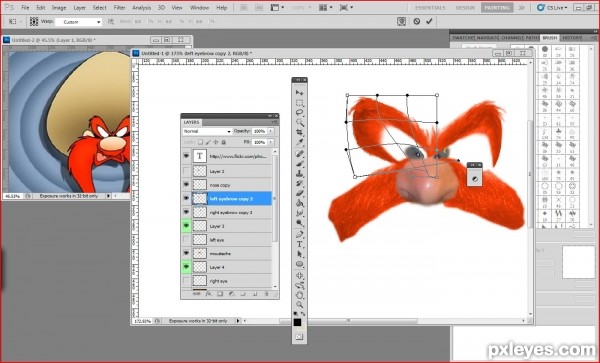
Task: Select the Eraser tool
Action: tap(299, 193)
